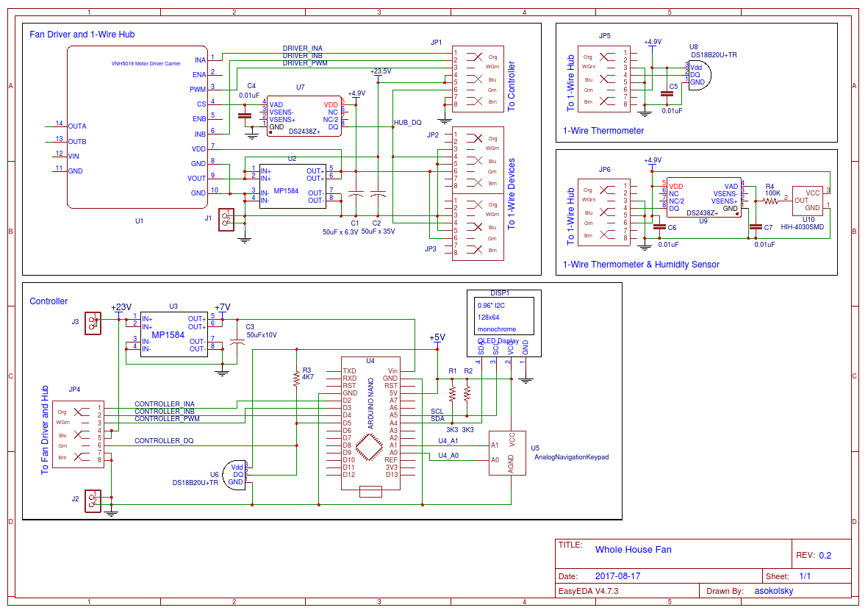
Task: Select pull-up resistor R1 symbol
Action: [x=452, y=394]
